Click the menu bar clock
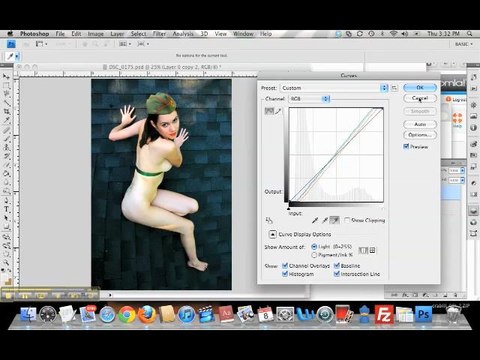Viewport: 480px width, 360px height. (x=444, y=34)
